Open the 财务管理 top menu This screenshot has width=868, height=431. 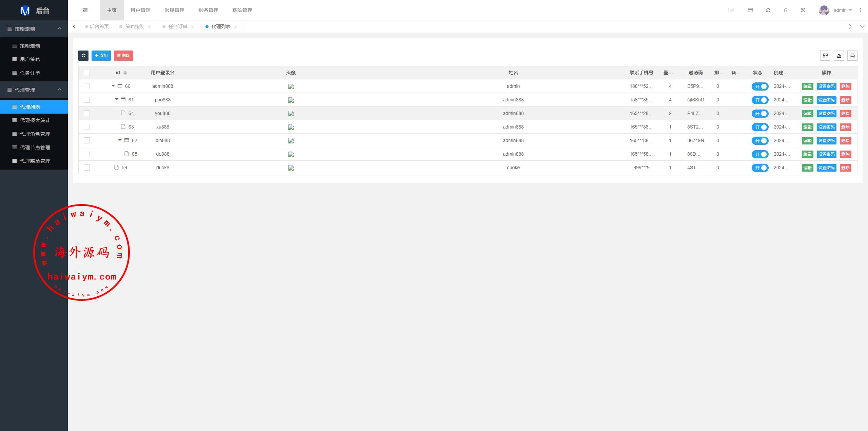[x=208, y=10]
